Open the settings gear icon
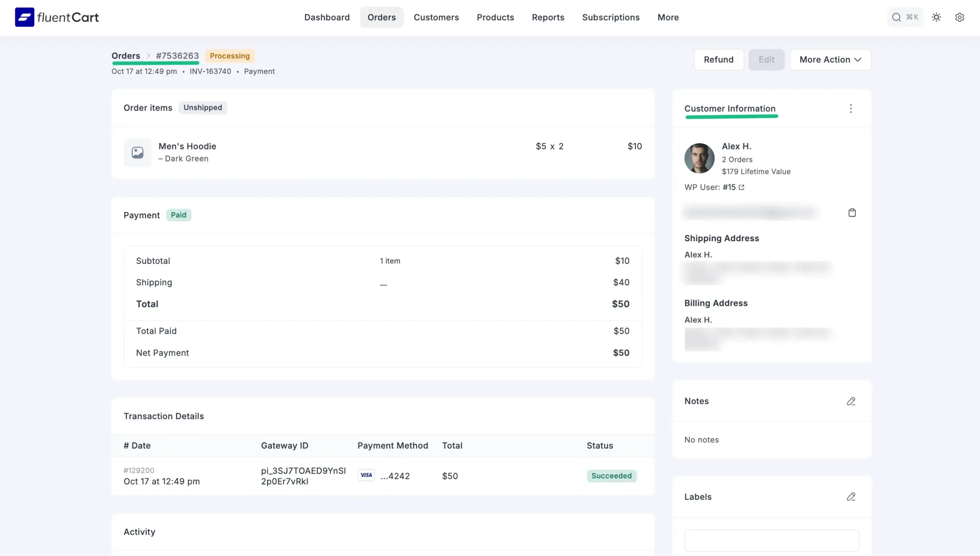Viewport: 980px width, 556px height. pos(959,17)
